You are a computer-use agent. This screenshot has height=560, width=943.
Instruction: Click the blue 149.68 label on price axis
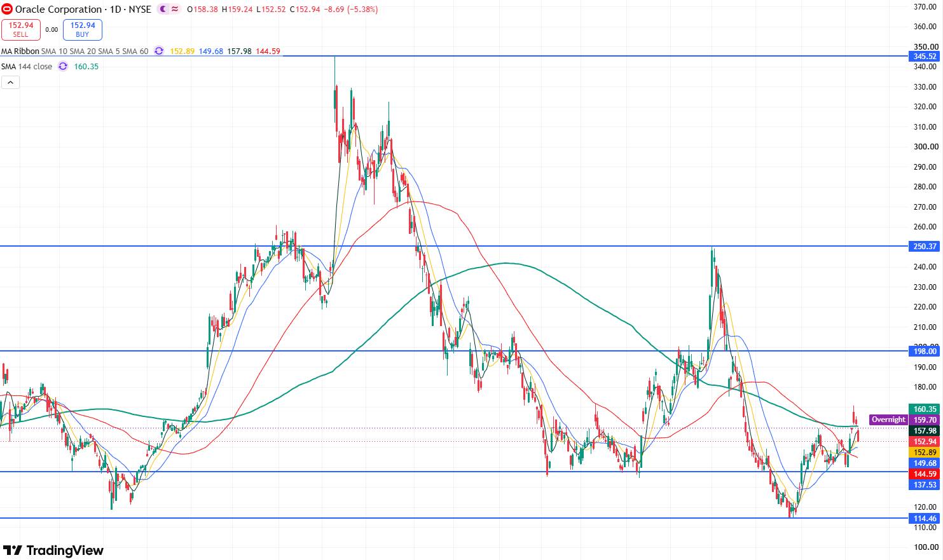(x=925, y=463)
